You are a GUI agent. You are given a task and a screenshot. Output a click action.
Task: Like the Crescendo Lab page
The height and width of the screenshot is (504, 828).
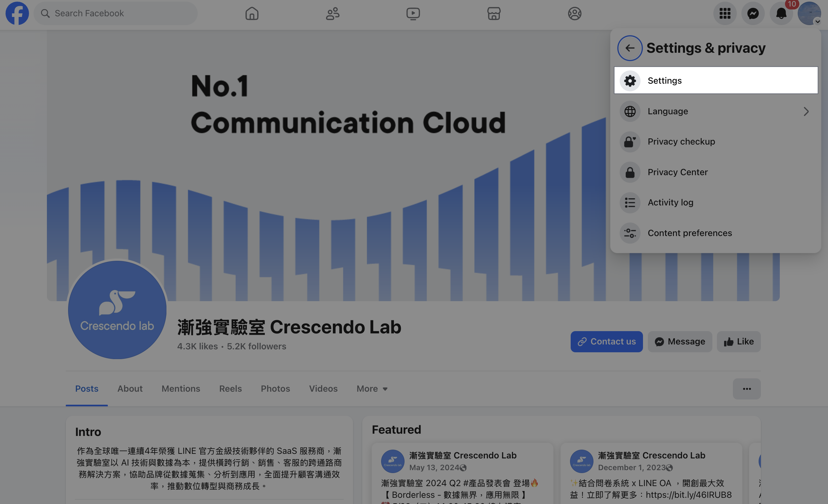(x=739, y=342)
